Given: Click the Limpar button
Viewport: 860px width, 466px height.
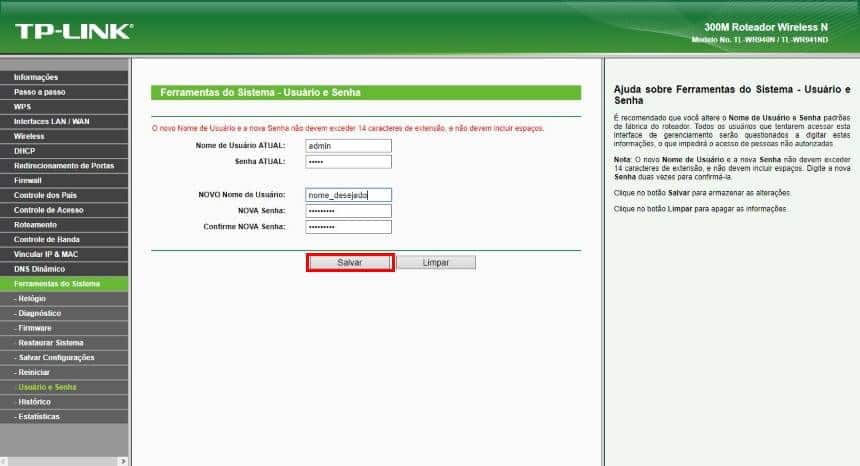Looking at the screenshot, I should coord(436,263).
